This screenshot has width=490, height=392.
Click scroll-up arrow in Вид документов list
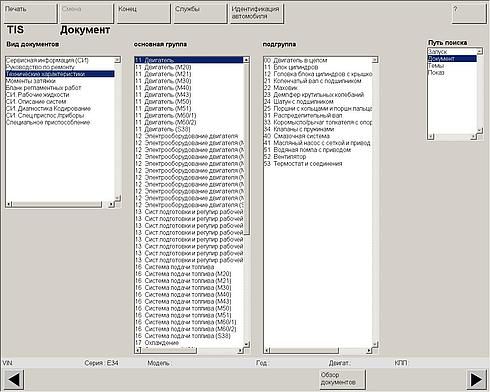(x=117, y=60)
